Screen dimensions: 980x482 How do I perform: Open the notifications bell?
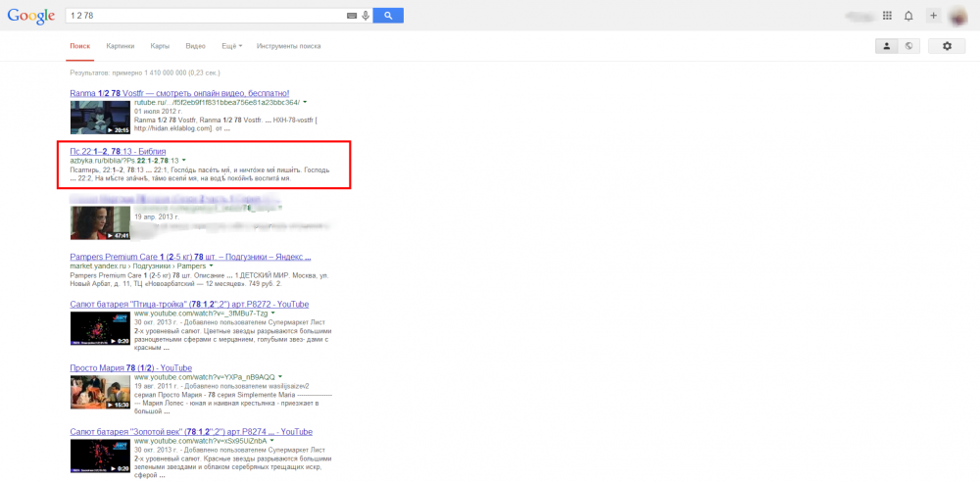tap(908, 16)
